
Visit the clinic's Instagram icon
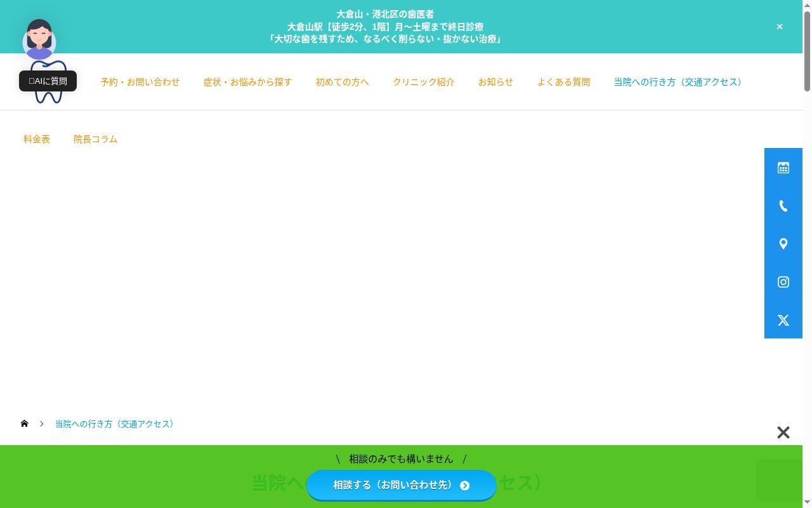pyautogui.click(x=783, y=282)
